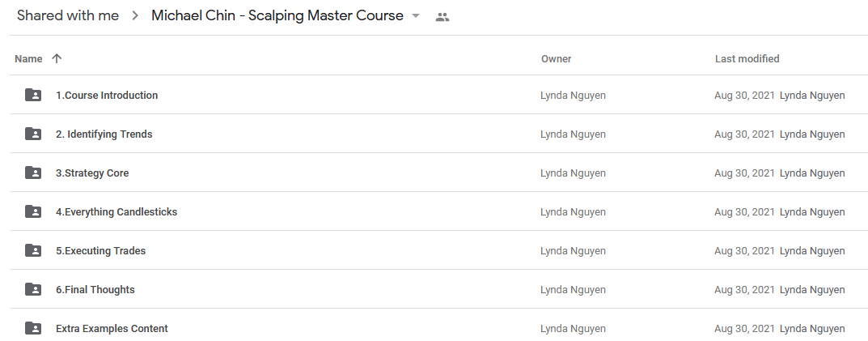Click folder icon next to 4.Everything Candlesticks

33,211
